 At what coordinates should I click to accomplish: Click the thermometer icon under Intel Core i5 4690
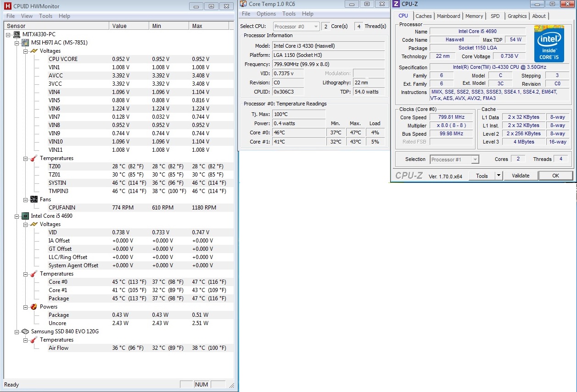(x=34, y=274)
